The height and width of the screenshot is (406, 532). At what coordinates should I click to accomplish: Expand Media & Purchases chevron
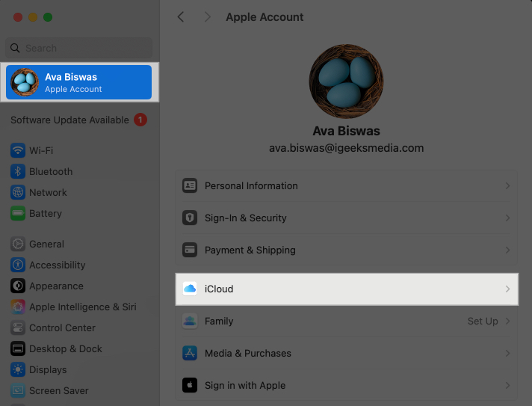click(x=507, y=353)
